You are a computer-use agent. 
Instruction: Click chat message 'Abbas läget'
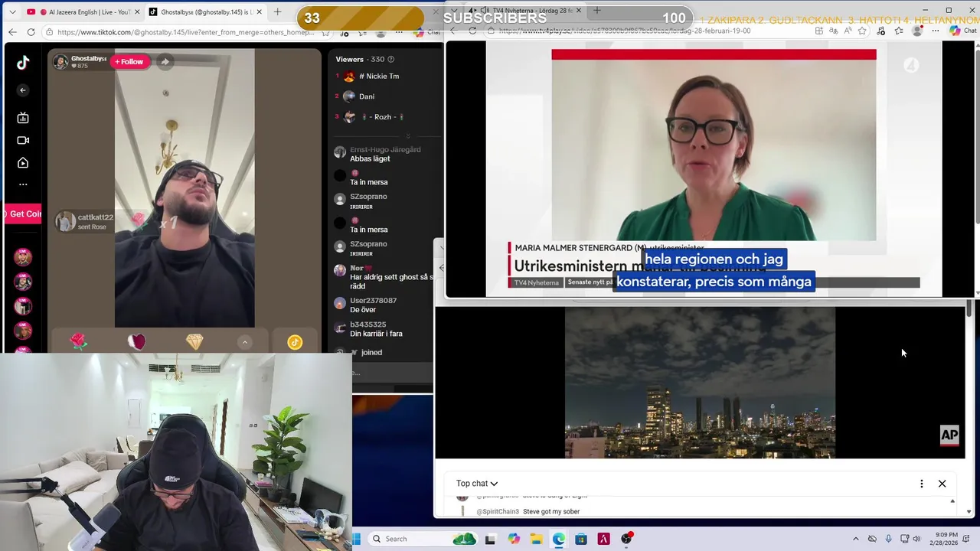[x=370, y=158]
